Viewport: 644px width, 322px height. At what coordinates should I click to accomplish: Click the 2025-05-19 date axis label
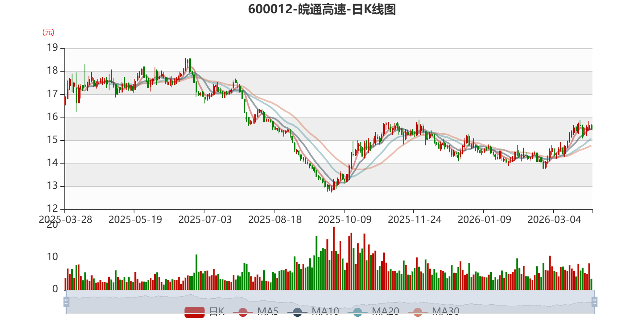(135, 219)
